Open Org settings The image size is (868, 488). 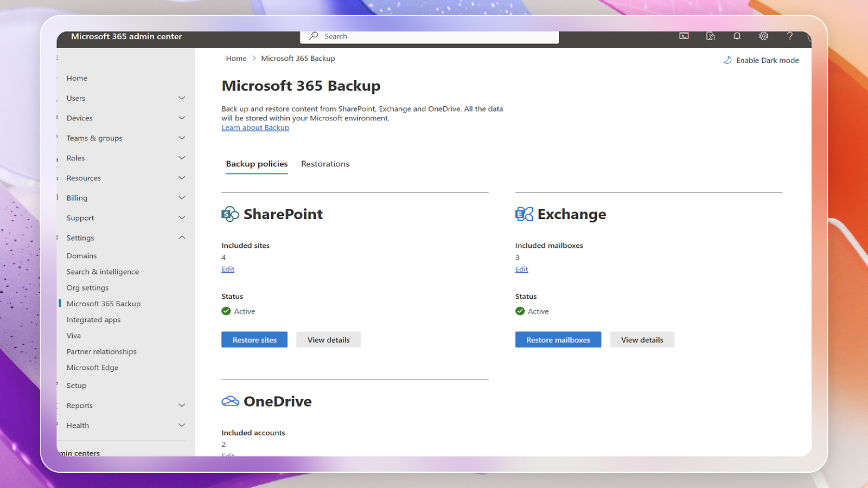pyautogui.click(x=87, y=288)
